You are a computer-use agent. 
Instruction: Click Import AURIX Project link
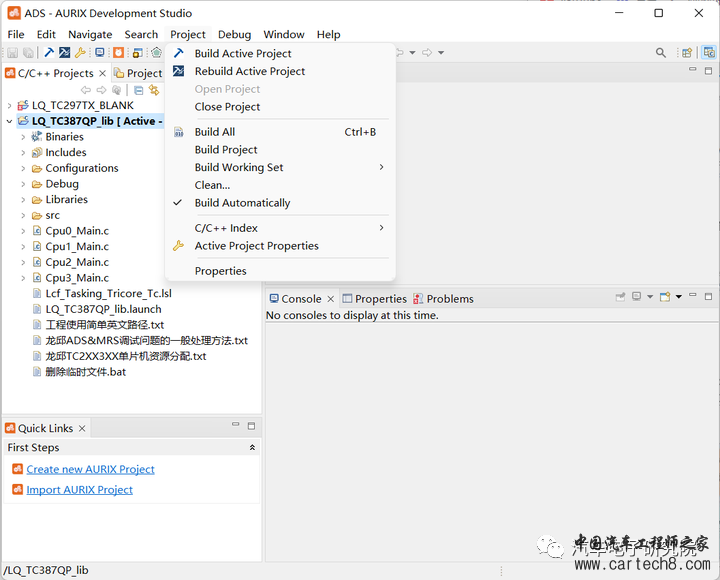(x=79, y=490)
